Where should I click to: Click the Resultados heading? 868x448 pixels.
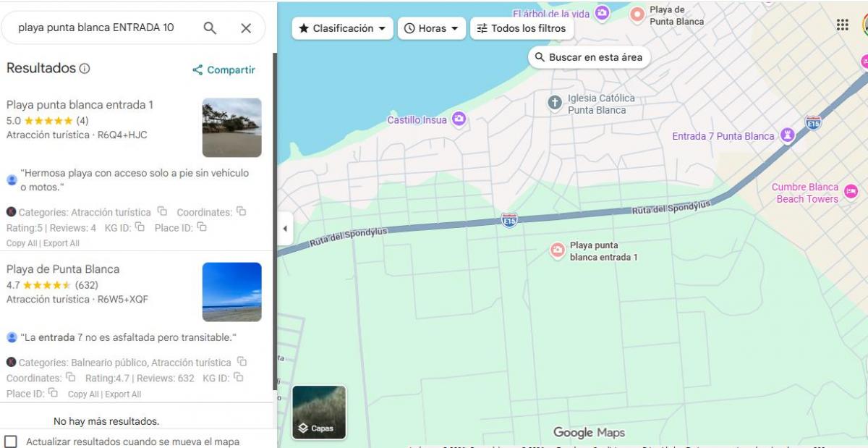point(41,68)
